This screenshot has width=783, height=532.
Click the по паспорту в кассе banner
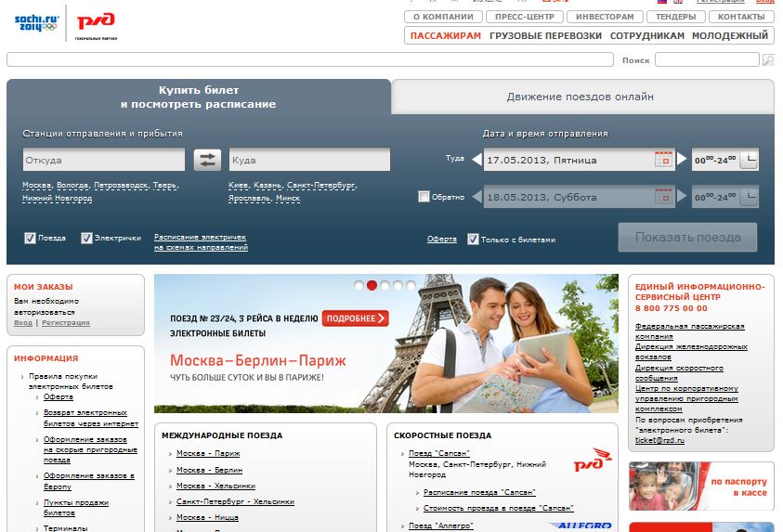coord(701,487)
